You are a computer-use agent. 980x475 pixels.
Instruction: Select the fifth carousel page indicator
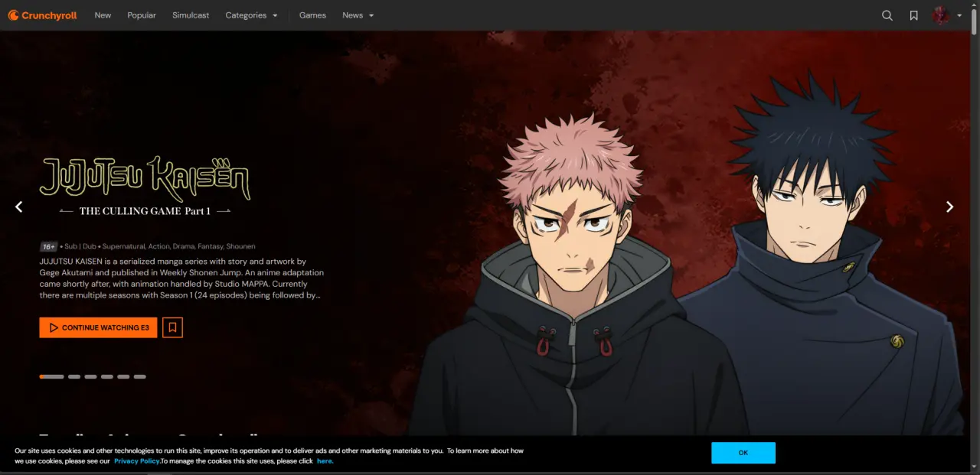point(123,376)
